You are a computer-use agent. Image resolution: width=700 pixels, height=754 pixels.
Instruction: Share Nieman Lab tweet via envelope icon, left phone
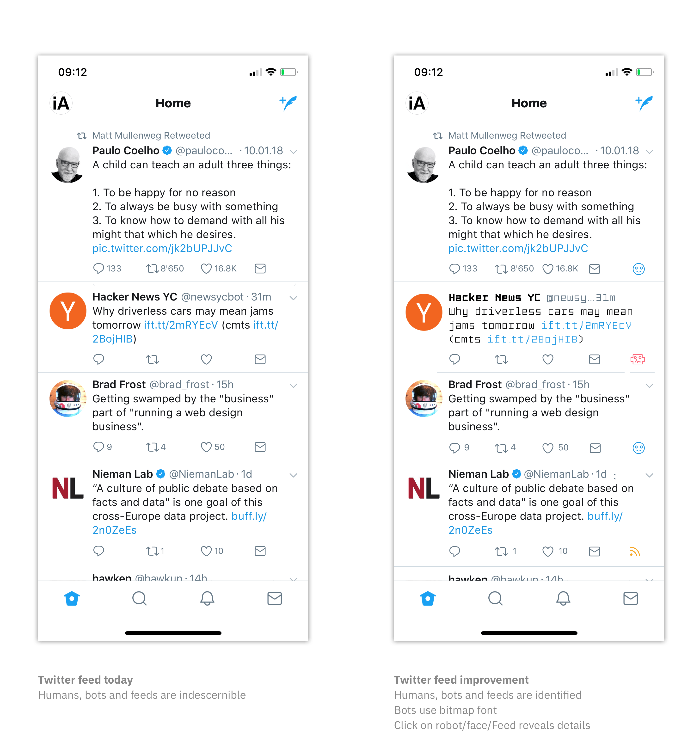point(260,551)
